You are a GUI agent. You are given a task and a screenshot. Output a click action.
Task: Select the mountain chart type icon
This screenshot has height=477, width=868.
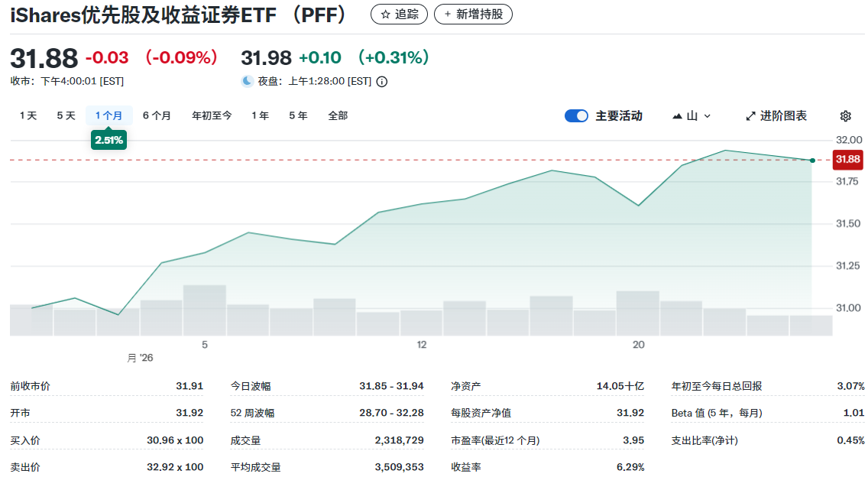pos(675,115)
